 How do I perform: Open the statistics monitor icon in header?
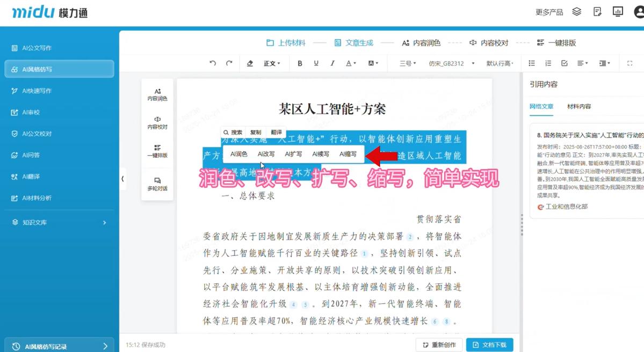pos(618,12)
